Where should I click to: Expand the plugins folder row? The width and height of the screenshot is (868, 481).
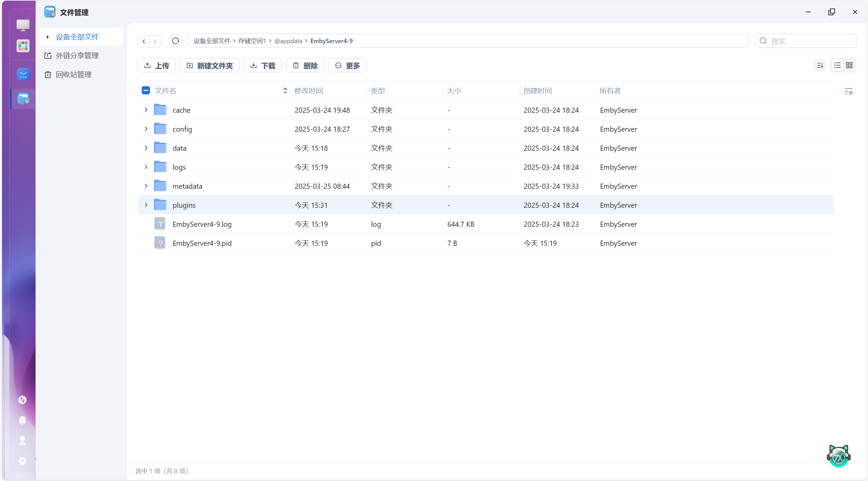click(x=146, y=205)
